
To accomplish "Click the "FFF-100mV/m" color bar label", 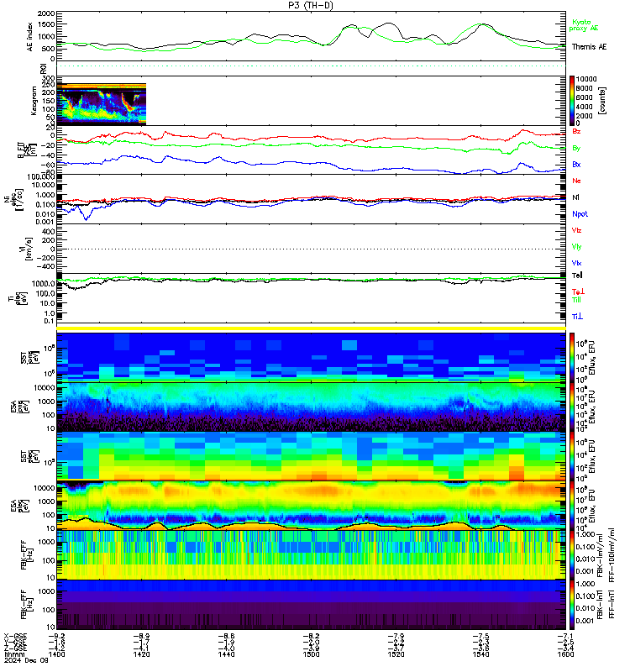I will point(612,554).
